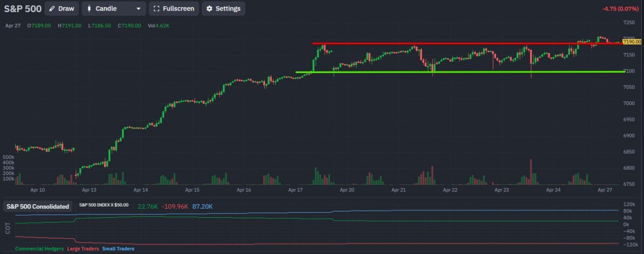Viewport: 644px width, 254px height.
Task: Toggle Commercial Hedgers series in legend
Action: click(x=39, y=249)
